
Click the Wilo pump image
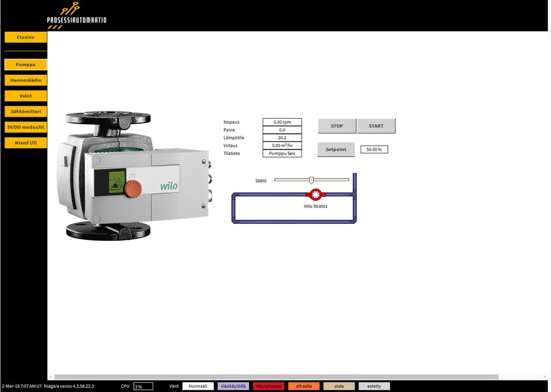(134, 176)
